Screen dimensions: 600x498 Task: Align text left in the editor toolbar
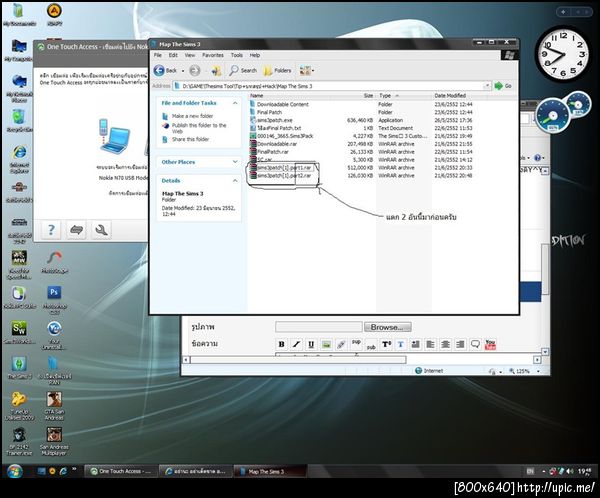pos(430,345)
